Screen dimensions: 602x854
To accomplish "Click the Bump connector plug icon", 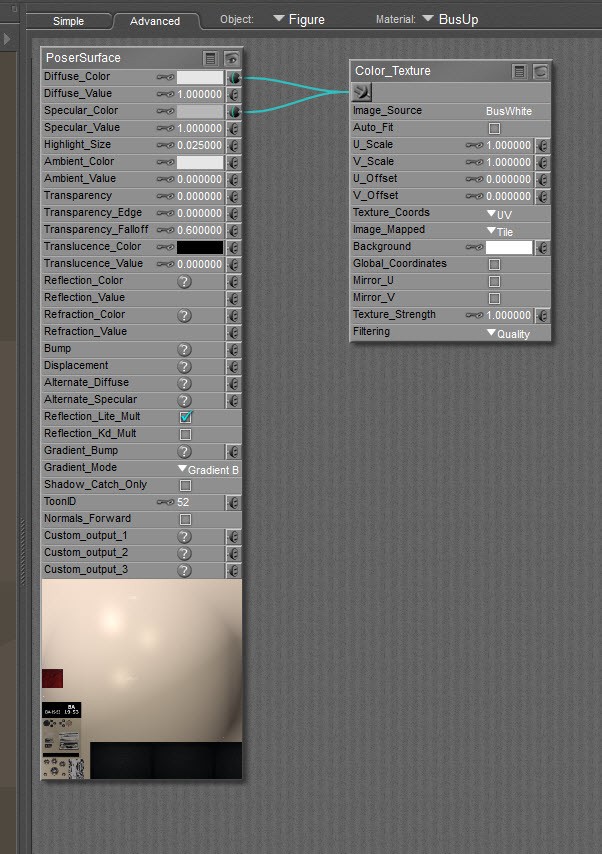I will 234,349.
